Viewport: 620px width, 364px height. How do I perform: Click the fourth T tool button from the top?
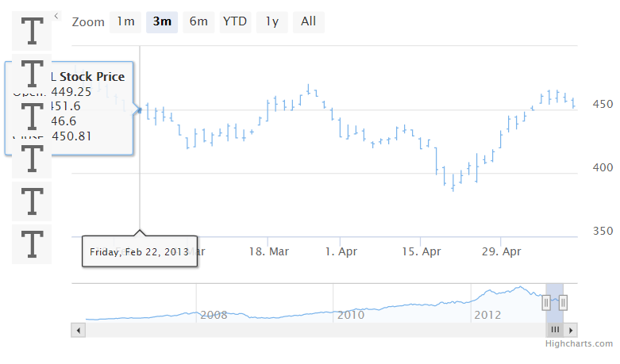pyautogui.click(x=32, y=159)
